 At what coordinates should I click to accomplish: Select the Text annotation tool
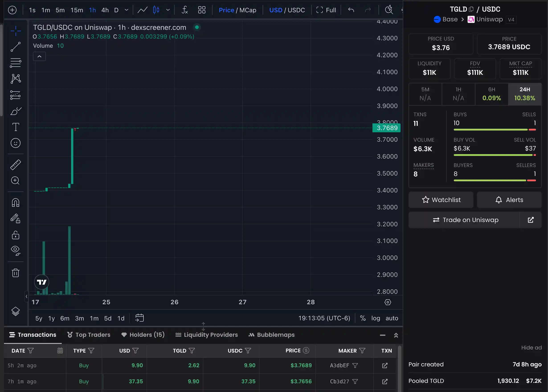pyautogui.click(x=15, y=127)
